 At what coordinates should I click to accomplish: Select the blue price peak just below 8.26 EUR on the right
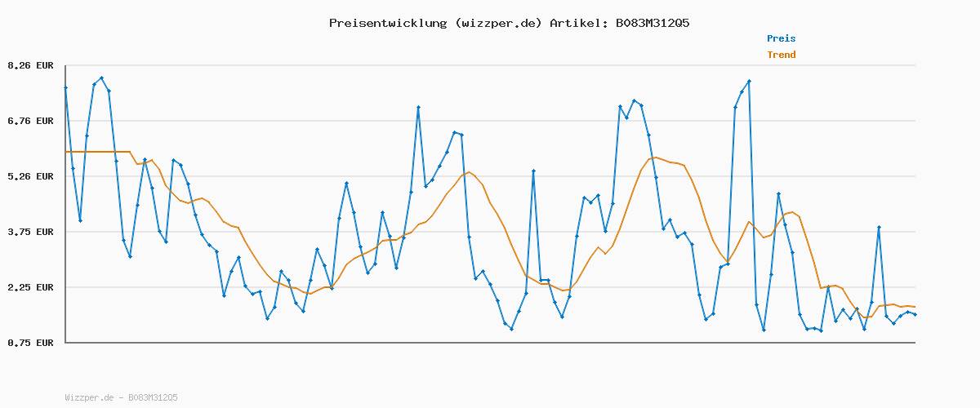[749, 82]
